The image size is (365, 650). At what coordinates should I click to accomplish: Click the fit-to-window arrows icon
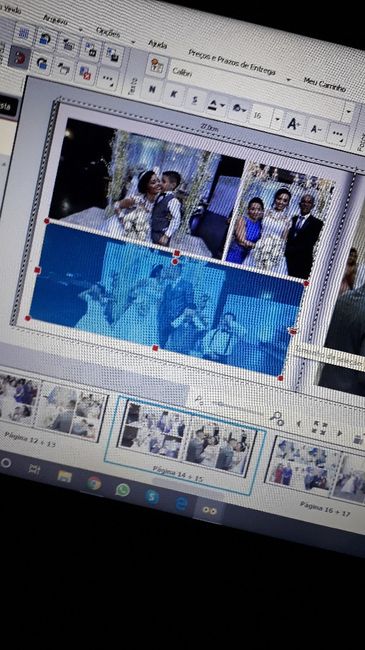319,428
